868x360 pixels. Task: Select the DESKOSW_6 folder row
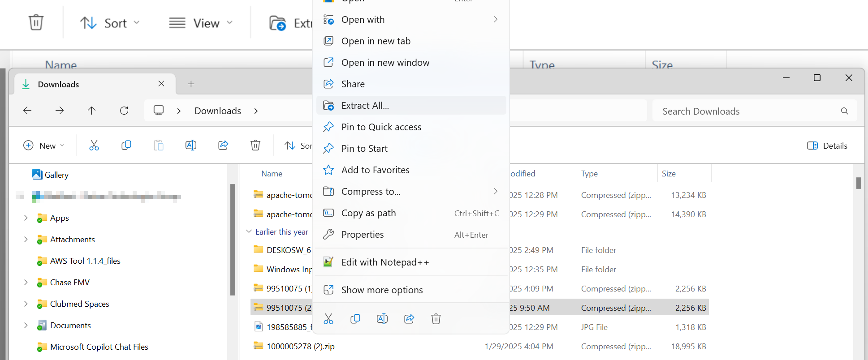pyautogui.click(x=479, y=250)
